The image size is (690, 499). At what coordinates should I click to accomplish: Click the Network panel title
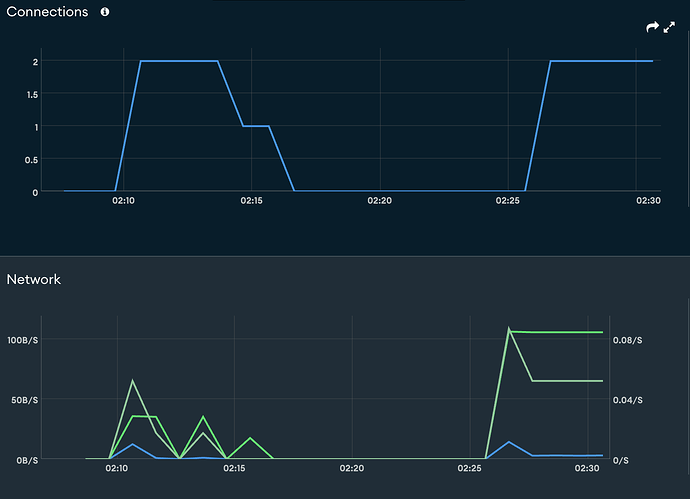[34, 279]
